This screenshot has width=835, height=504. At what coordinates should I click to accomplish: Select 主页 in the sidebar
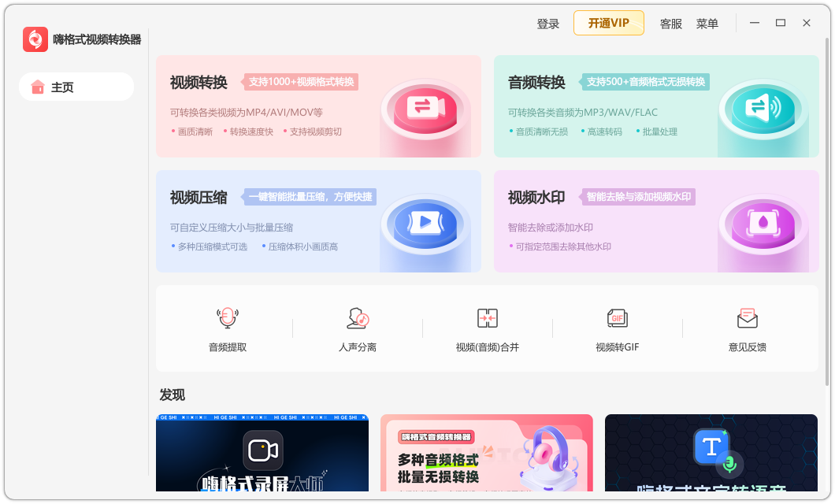pos(76,87)
